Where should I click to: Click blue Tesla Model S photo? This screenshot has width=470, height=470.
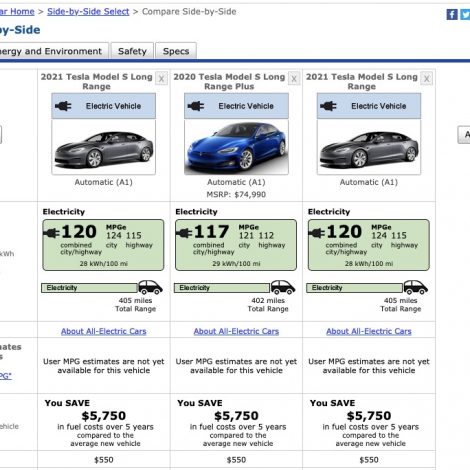236,147
